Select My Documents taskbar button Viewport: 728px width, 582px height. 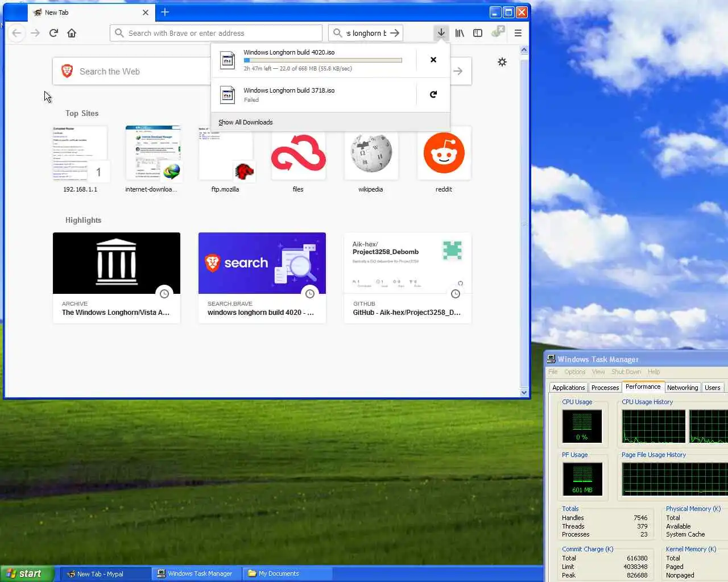[287, 573]
